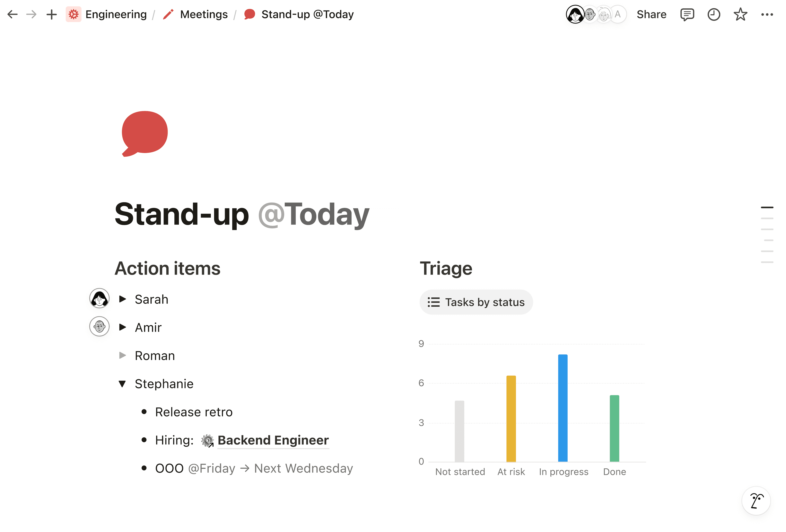This screenshot has width=786, height=532.
Task: Expand the Amir toggle list
Action: click(x=123, y=327)
